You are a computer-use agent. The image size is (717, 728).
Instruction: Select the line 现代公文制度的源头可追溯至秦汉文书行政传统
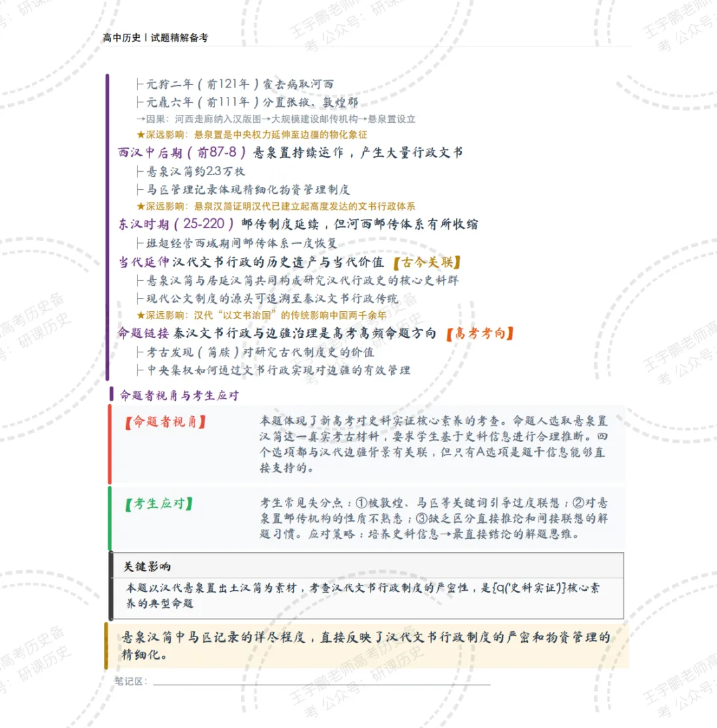pos(268,299)
